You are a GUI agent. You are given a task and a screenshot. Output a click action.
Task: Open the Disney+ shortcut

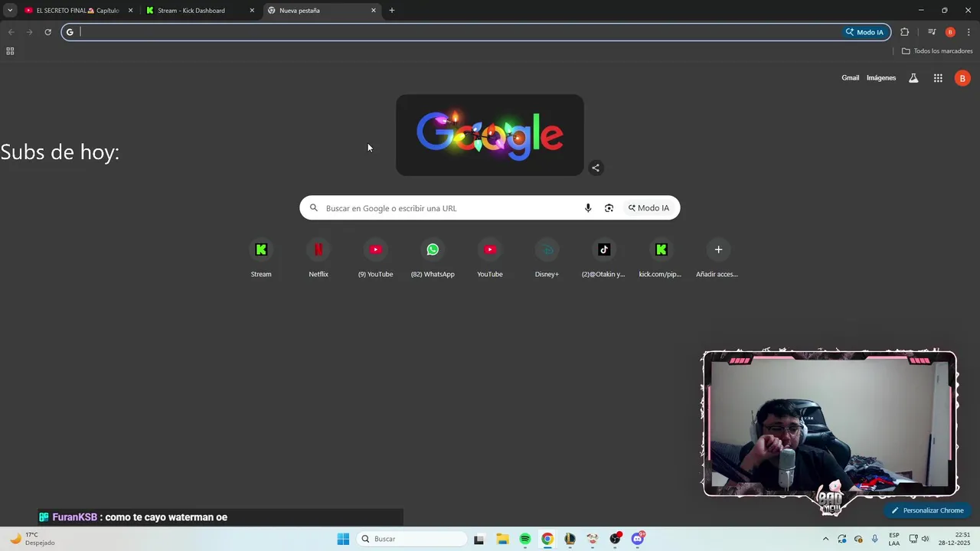click(x=547, y=258)
